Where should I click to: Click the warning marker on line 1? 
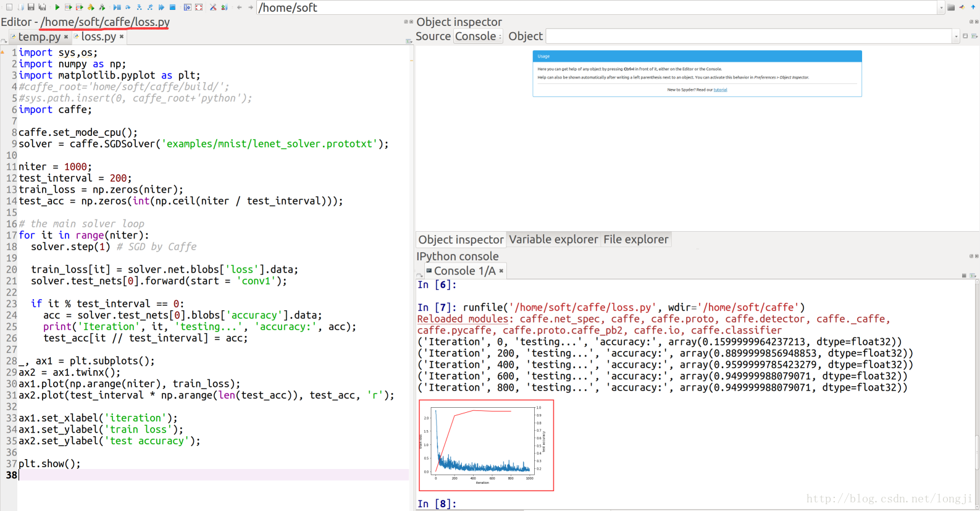coord(2,53)
